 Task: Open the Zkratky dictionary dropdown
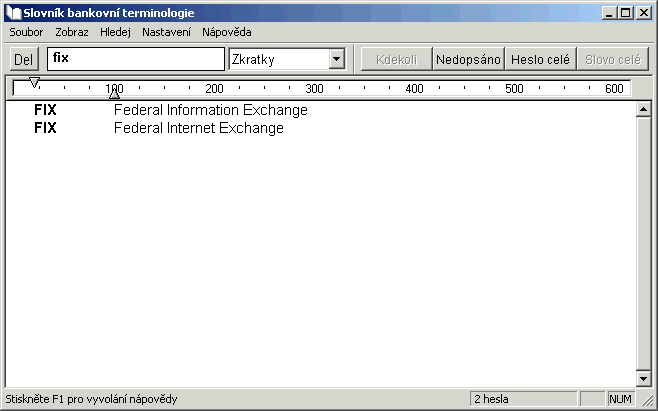tap(287, 59)
